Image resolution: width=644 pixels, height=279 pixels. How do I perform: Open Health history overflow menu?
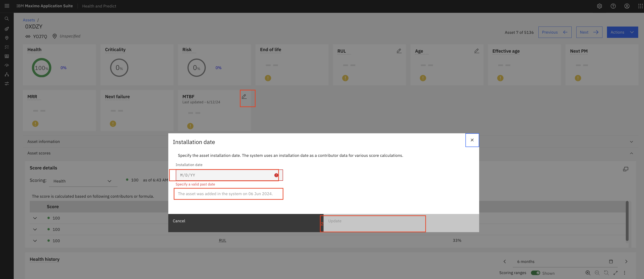coord(625,273)
